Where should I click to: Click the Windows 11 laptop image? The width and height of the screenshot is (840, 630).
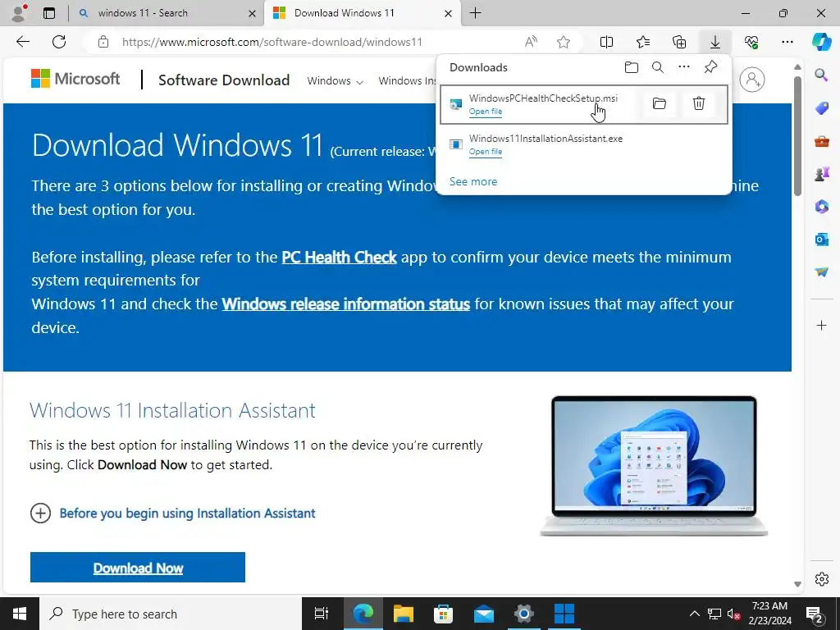coord(654,466)
